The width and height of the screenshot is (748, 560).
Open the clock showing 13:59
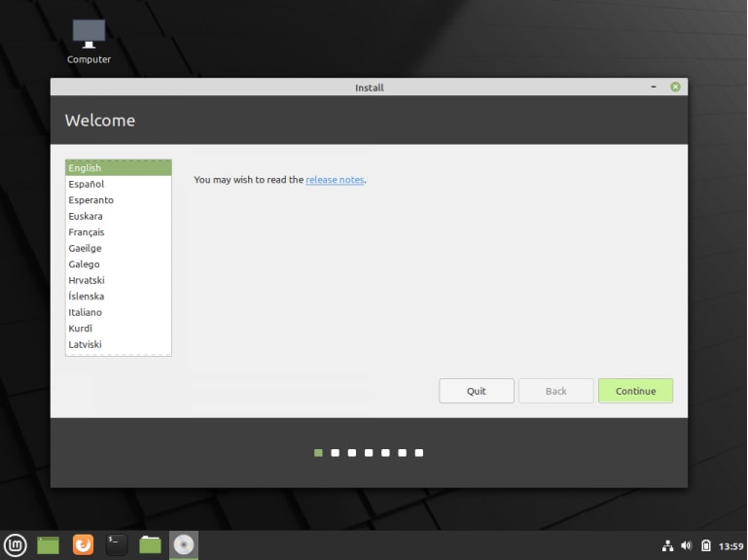[x=730, y=545]
